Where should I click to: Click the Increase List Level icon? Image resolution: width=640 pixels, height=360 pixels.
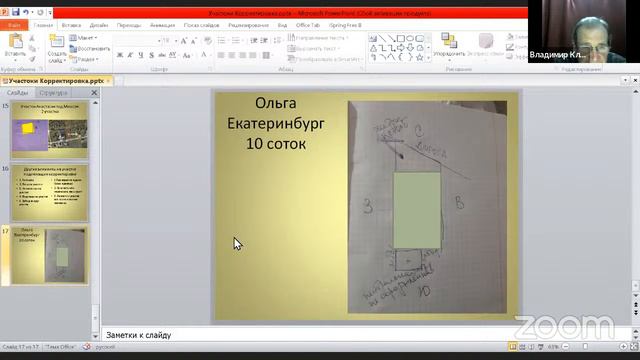click(x=264, y=41)
